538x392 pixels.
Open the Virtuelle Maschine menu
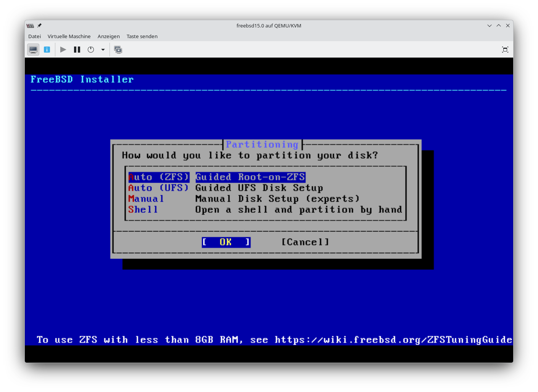point(69,36)
